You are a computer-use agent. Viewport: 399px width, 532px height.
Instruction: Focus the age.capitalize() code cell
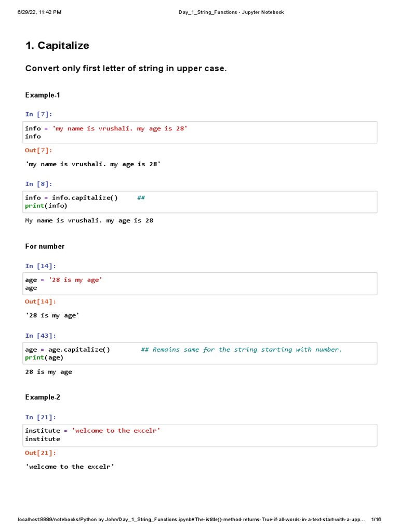coord(201,353)
